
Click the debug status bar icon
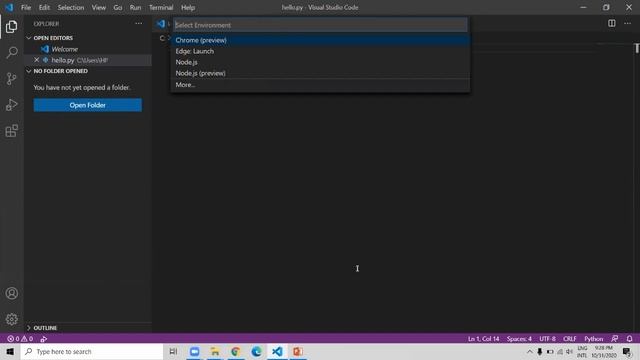pos(44,339)
